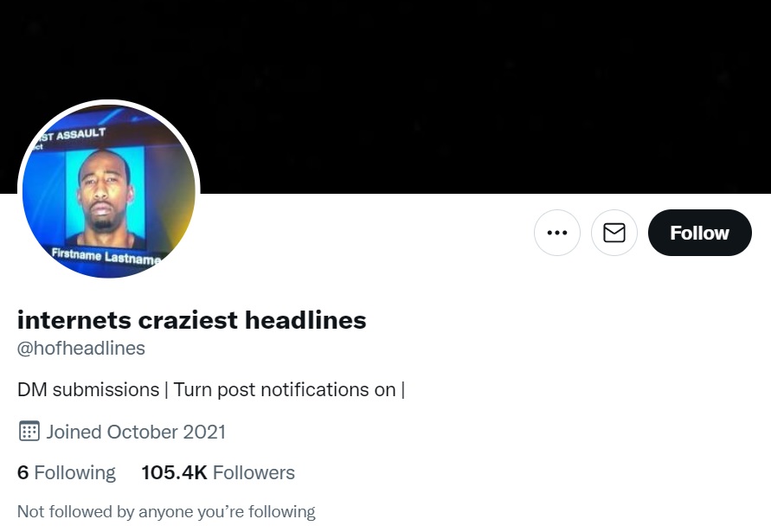Click the "105.4K" follower count number
The height and width of the screenshot is (532, 771).
click(174, 472)
